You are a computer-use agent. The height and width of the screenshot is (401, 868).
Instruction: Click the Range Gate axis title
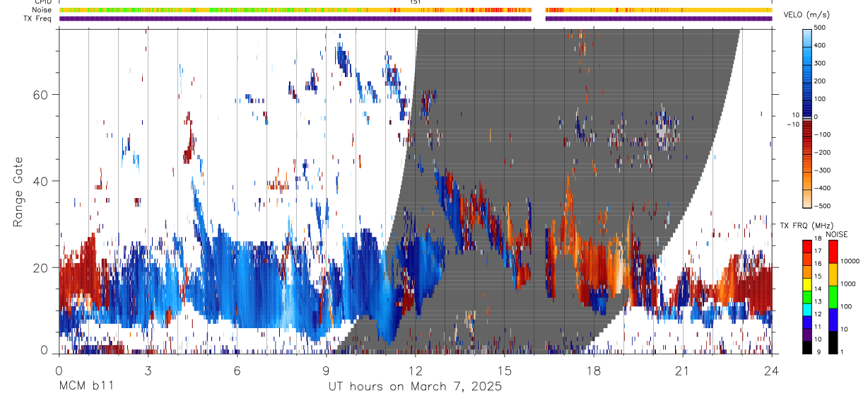point(19,192)
